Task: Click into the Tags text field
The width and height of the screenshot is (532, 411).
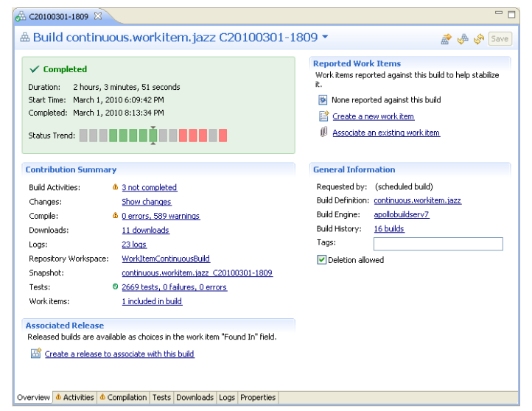Action: coord(438,244)
